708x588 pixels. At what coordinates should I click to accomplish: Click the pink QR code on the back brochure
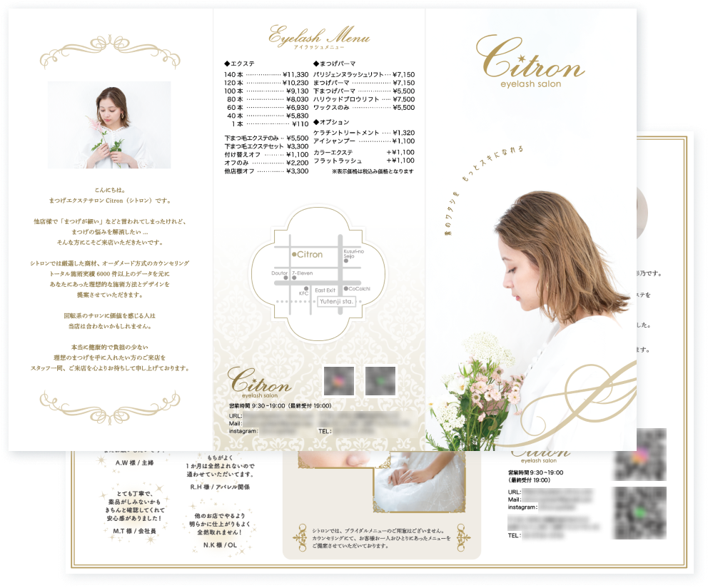coord(639,454)
